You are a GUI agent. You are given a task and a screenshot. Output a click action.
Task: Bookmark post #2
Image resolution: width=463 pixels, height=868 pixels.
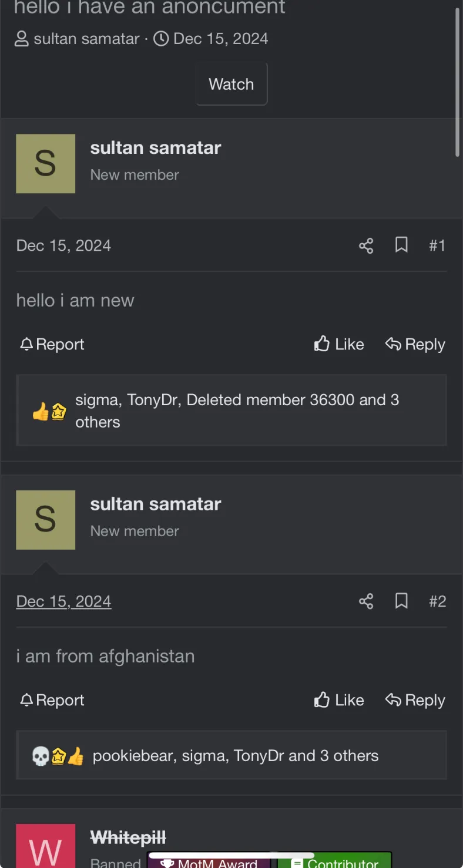(x=401, y=601)
